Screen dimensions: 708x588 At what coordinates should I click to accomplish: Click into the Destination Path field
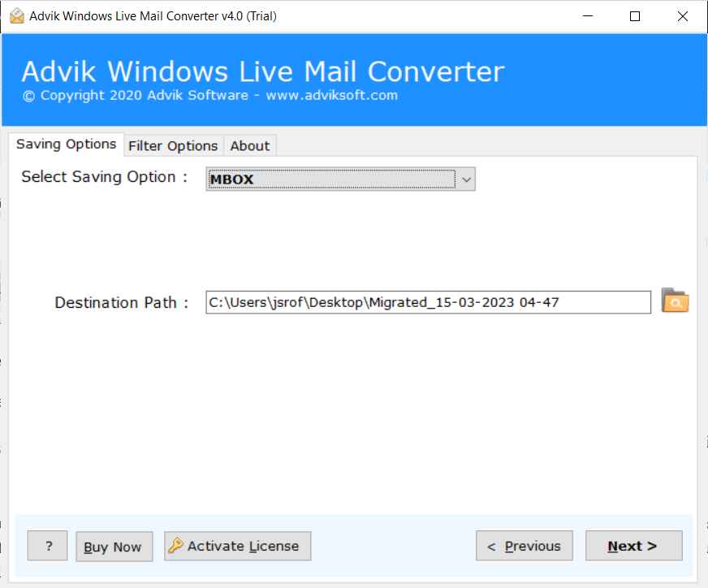tap(428, 302)
